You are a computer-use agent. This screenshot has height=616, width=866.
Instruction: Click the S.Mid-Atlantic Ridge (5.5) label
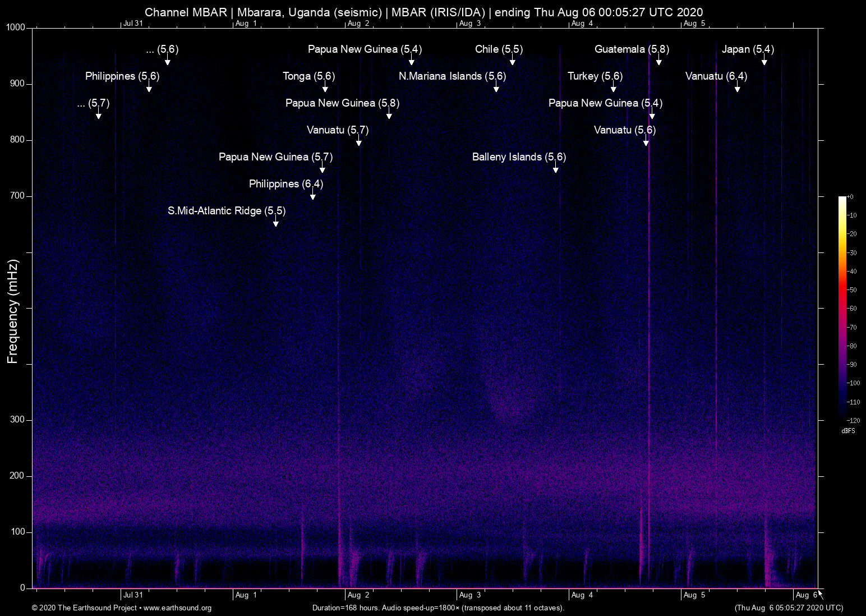(x=227, y=211)
